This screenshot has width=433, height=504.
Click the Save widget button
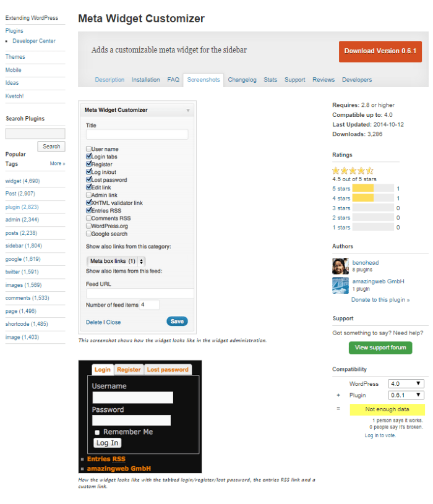[x=177, y=322]
